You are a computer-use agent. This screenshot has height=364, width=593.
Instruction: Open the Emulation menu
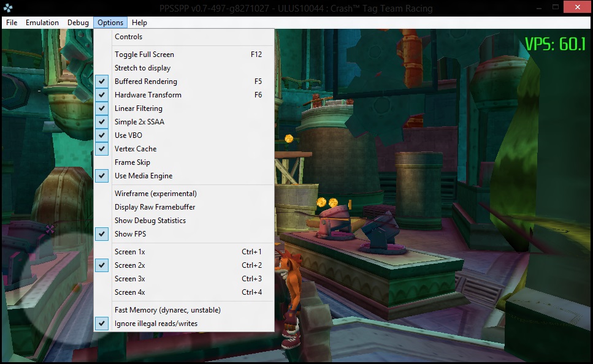click(42, 23)
